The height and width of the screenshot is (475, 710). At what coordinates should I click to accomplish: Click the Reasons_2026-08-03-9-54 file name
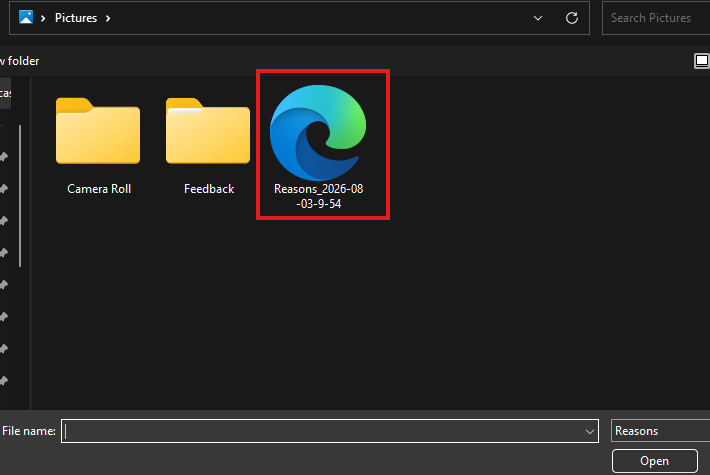click(318, 196)
